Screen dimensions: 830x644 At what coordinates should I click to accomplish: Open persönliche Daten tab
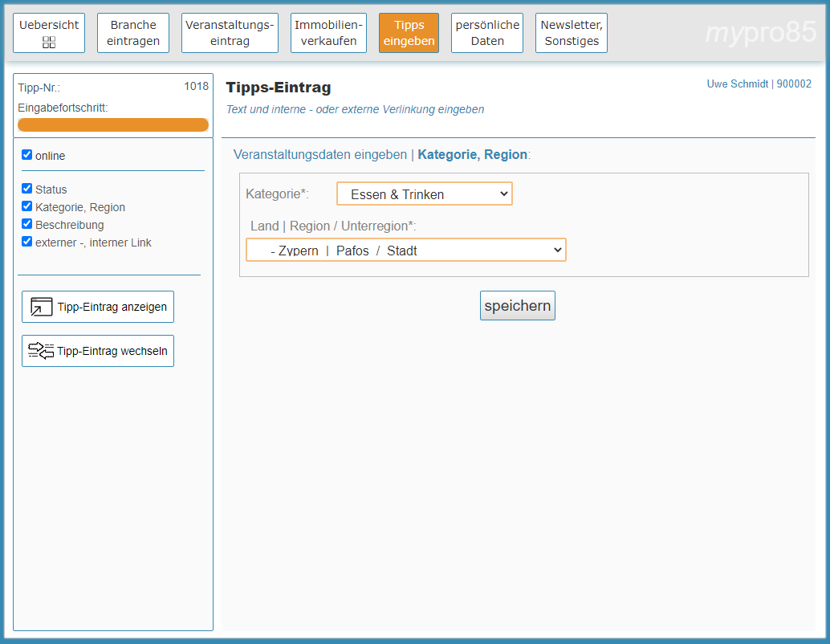click(x=487, y=33)
